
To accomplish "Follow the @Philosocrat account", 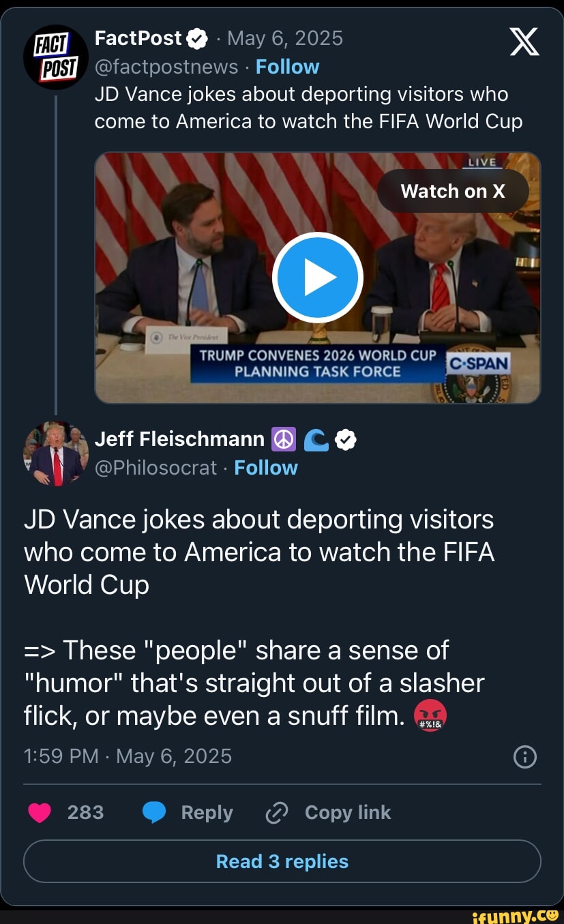I will click(x=265, y=468).
